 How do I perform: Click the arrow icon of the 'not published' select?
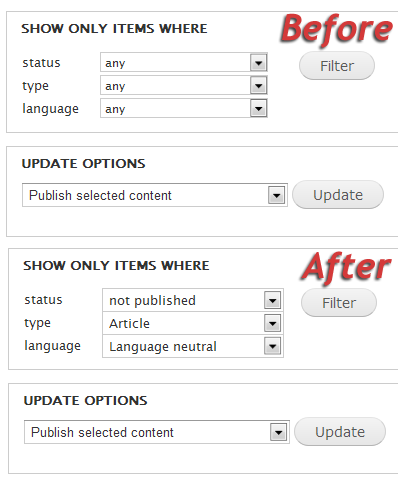(273, 300)
